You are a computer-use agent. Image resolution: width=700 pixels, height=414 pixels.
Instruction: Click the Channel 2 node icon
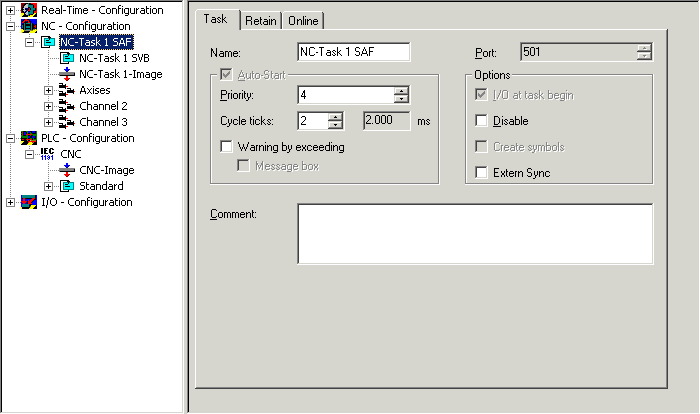coord(67,106)
